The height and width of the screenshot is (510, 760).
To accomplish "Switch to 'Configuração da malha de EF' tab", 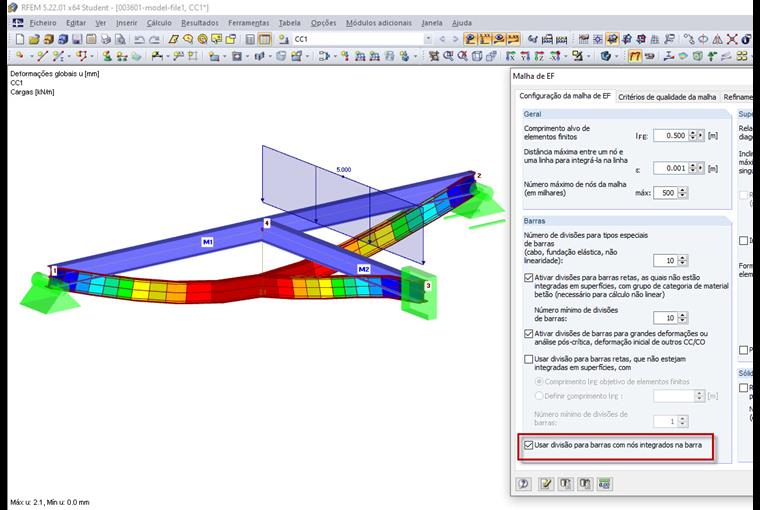I will [565, 96].
